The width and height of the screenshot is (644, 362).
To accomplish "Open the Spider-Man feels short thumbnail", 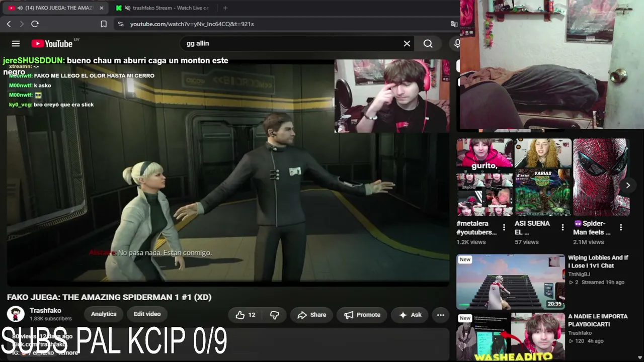I will click(601, 177).
